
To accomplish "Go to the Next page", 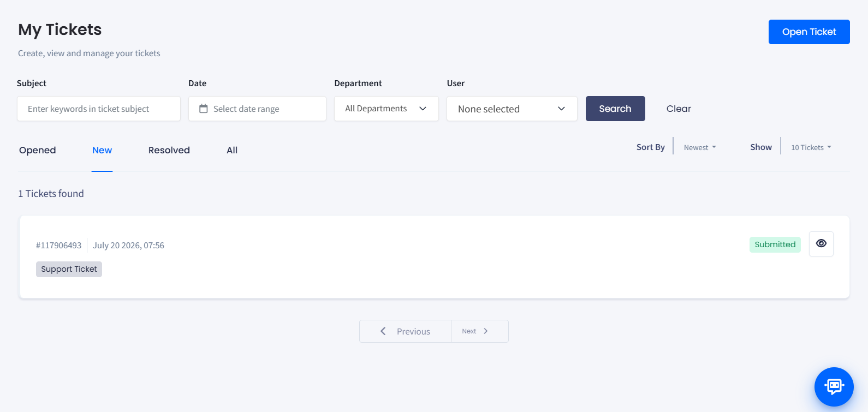I will coord(480,331).
